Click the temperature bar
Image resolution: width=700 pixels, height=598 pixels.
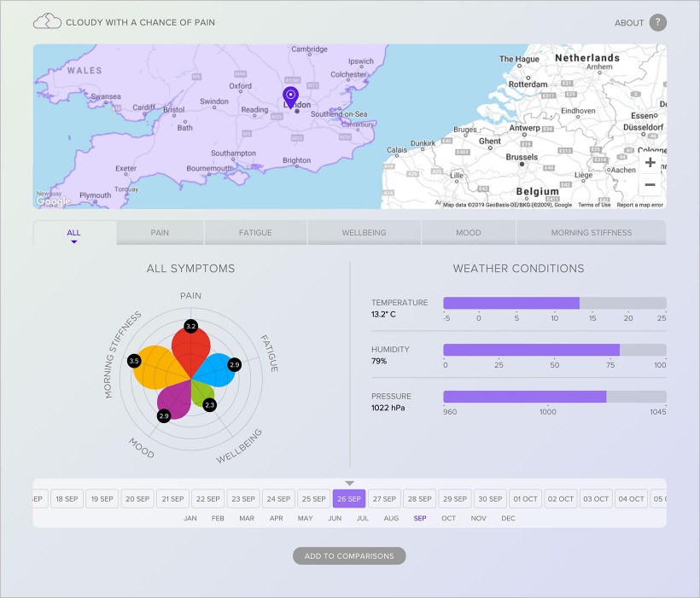tap(555, 303)
